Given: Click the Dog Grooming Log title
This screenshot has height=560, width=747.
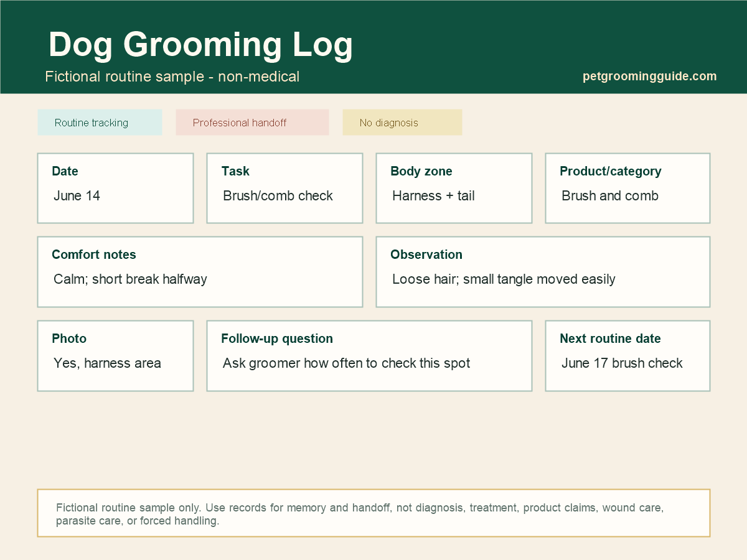Looking at the screenshot, I should 200,45.
